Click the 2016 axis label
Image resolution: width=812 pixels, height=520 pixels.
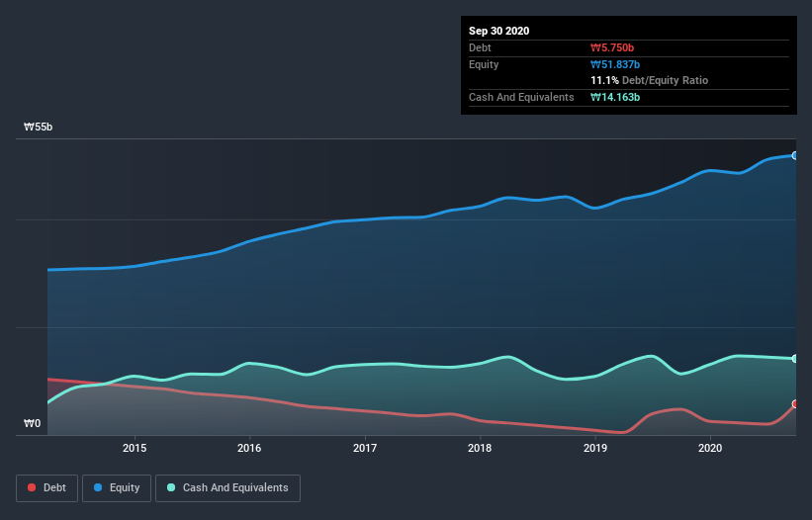249,448
